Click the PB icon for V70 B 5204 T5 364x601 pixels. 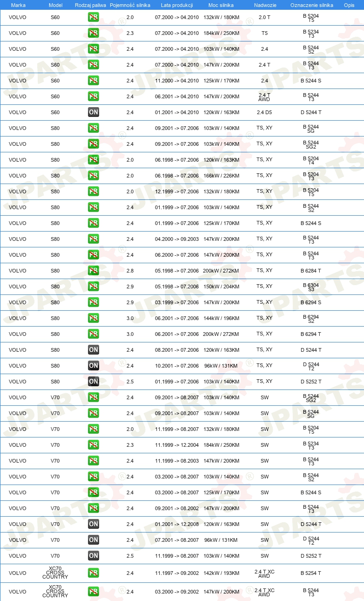(93, 430)
